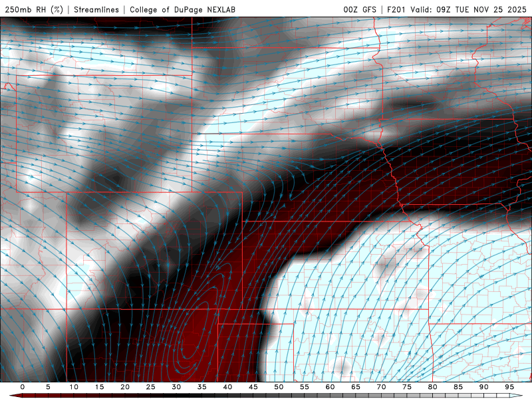Click the "00Z GFS" model run label
Screen dimensions: 532x399
coord(360,9)
